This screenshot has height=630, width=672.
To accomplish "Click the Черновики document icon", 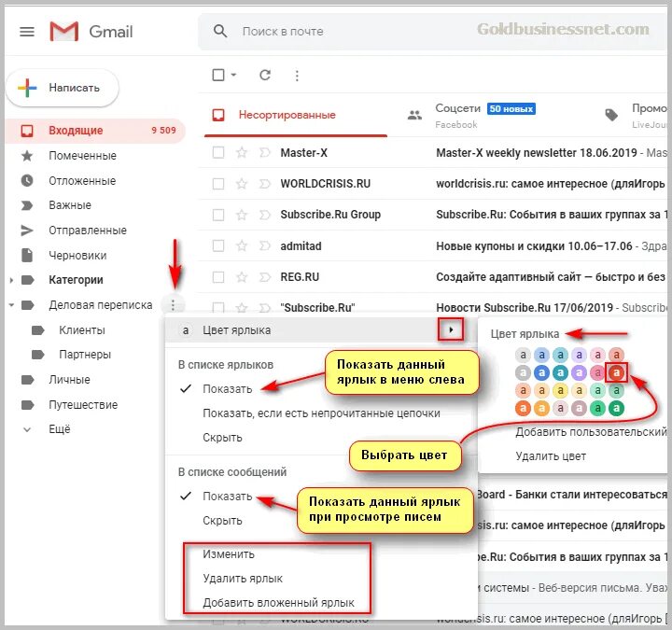I will (x=27, y=256).
